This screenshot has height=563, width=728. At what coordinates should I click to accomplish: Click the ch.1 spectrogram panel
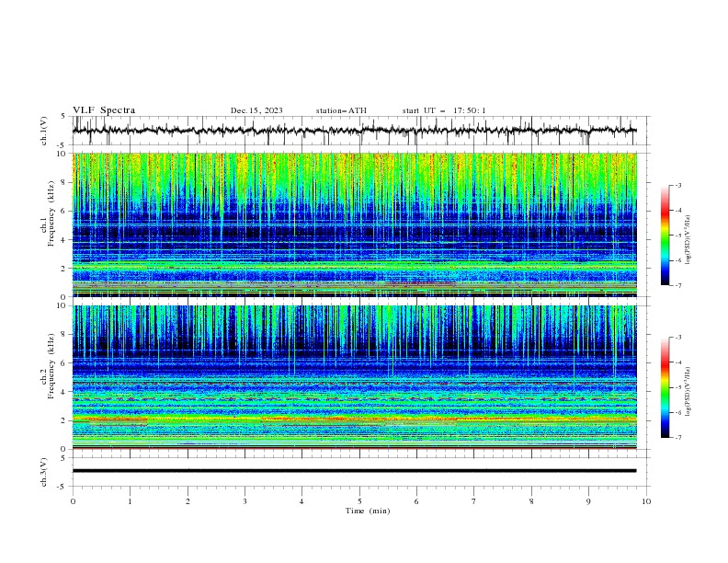pyautogui.click(x=354, y=224)
